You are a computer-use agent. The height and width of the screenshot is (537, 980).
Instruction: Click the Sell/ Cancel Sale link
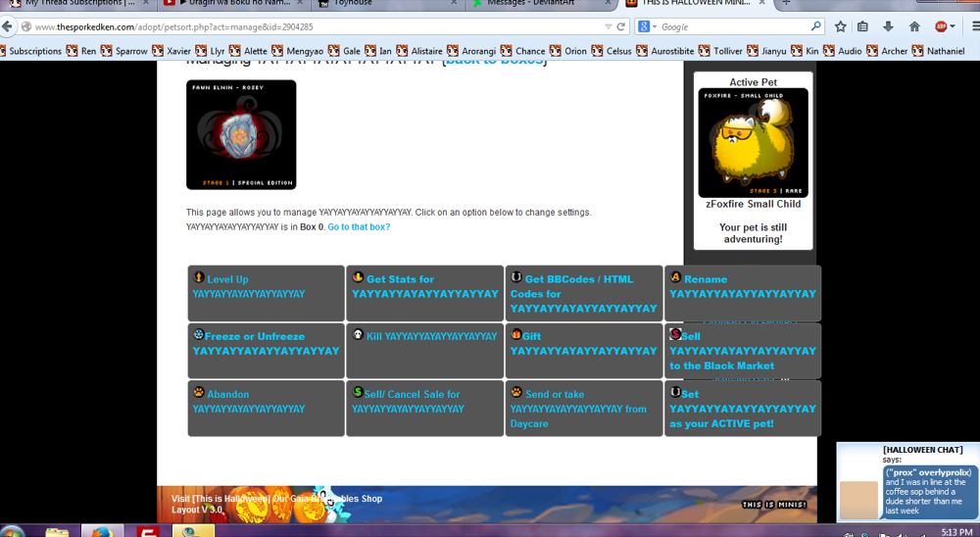pos(408,402)
